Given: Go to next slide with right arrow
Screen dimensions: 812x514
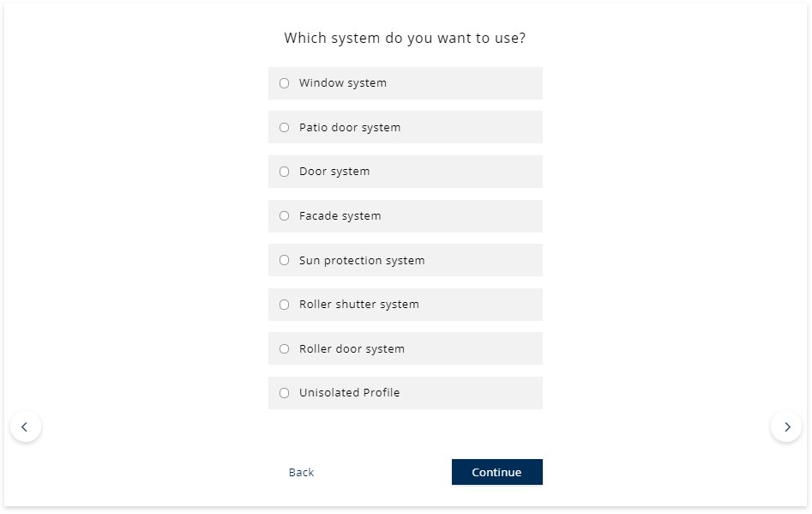Looking at the screenshot, I should click(786, 426).
